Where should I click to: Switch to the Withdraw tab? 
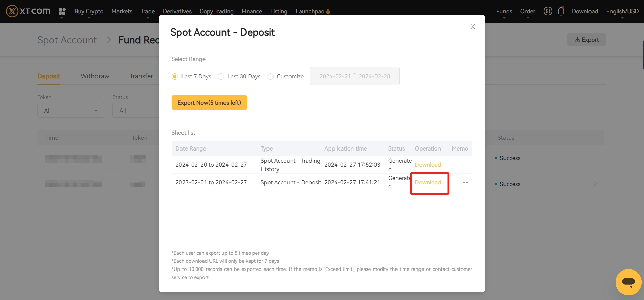coord(95,76)
